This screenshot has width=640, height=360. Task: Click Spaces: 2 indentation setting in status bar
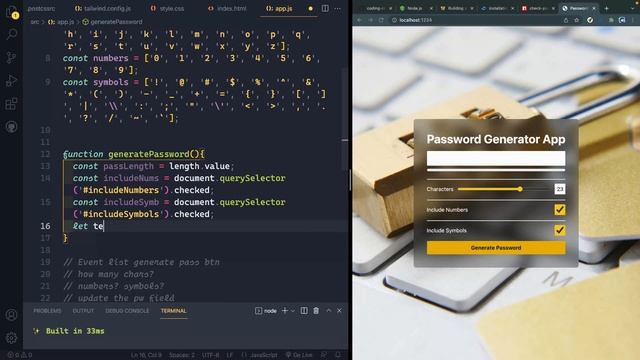[x=182, y=355]
